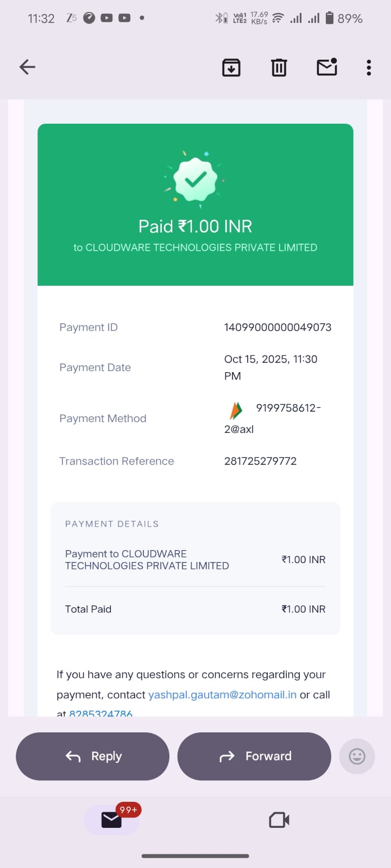The width and height of the screenshot is (391, 868).
Task: Tap the battery icon in status bar
Action: coord(329,18)
